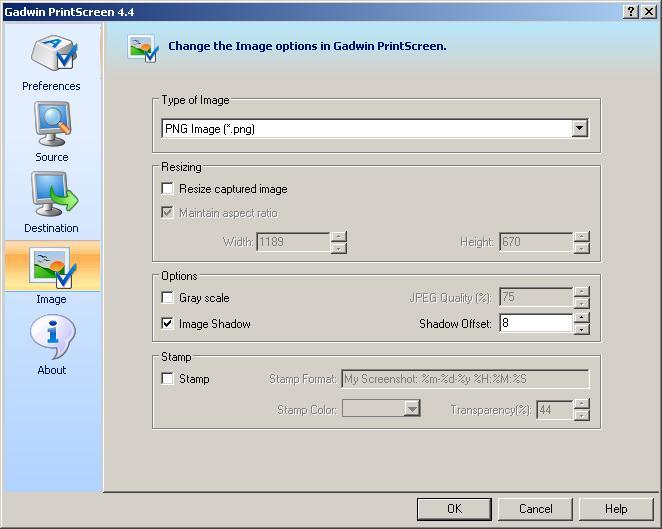Click the Height input field
The height and width of the screenshot is (529, 662).
pos(536,242)
